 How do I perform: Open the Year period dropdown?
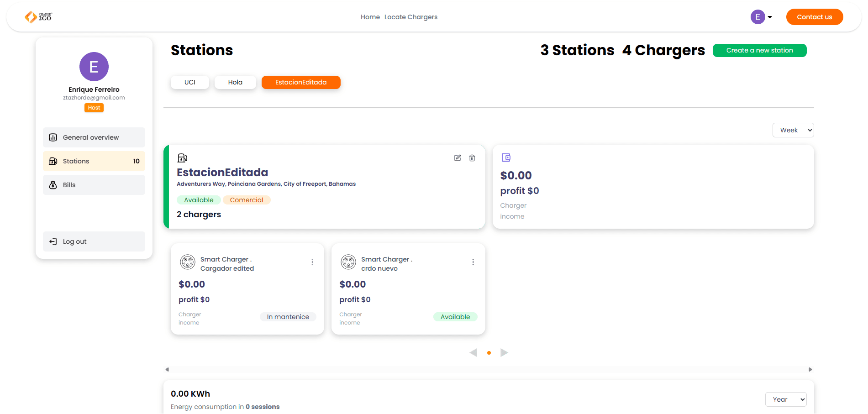(x=786, y=399)
